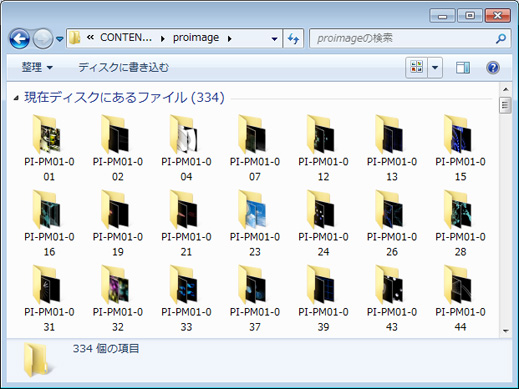Maximize the Explorer window
Image resolution: width=519 pixels, height=389 pixels.
(x=470, y=15)
